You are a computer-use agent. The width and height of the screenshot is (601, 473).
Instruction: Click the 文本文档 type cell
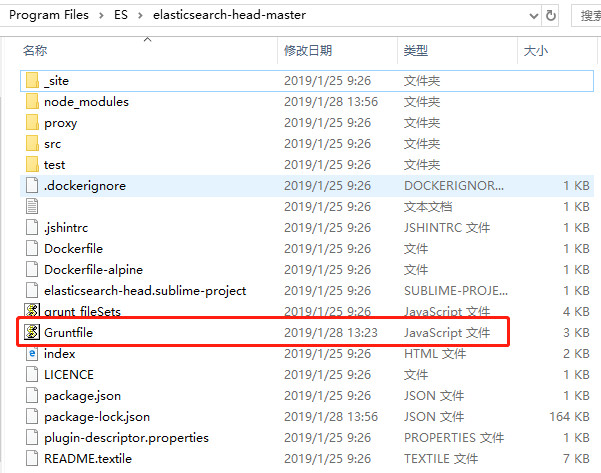[x=428, y=207]
